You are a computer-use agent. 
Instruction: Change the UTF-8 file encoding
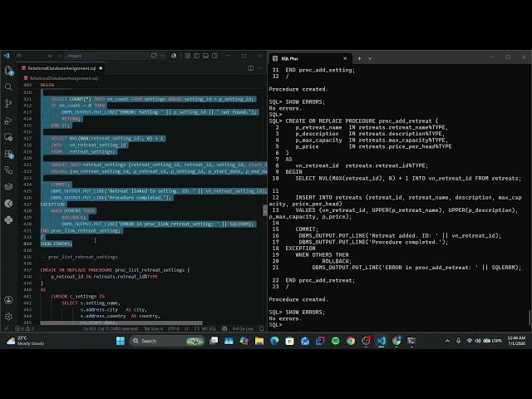(x=174, y=328)
